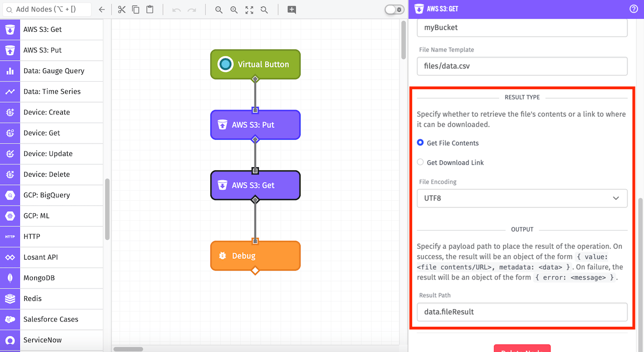Choose Get File Contents radio option
Screen dimensions: 644x352
[420, 143]
